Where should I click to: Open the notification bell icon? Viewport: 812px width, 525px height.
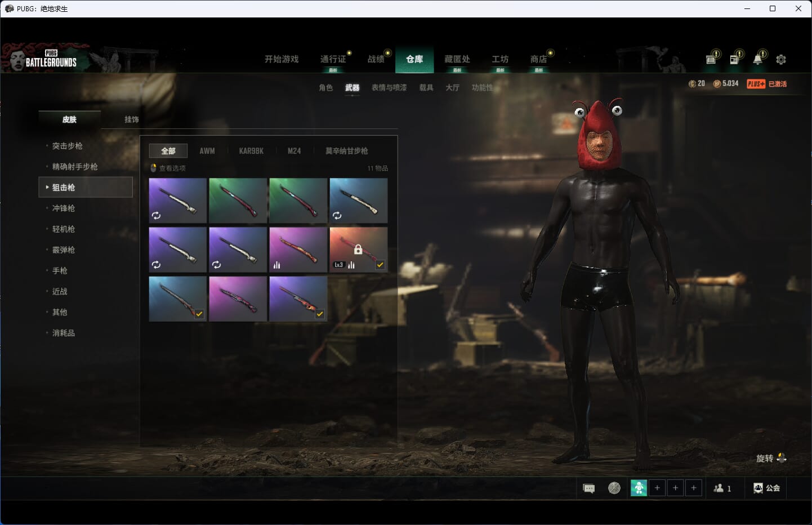click(x=758, y=59)
